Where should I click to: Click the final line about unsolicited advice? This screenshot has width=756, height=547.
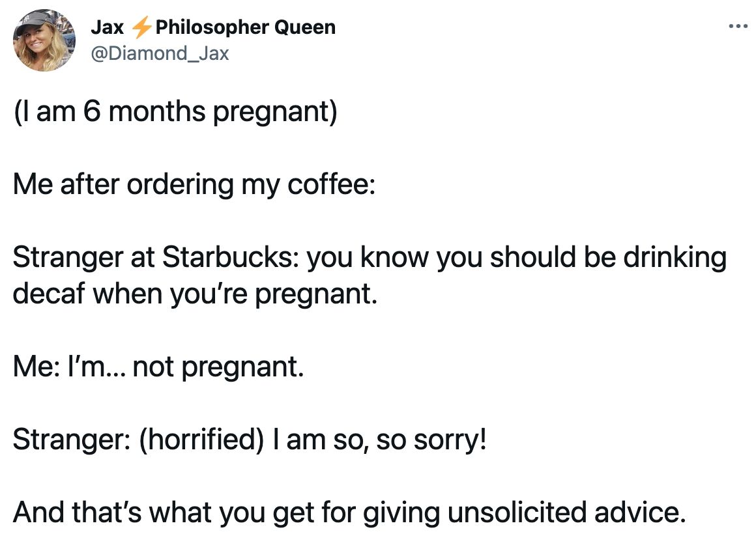point(349,512)
